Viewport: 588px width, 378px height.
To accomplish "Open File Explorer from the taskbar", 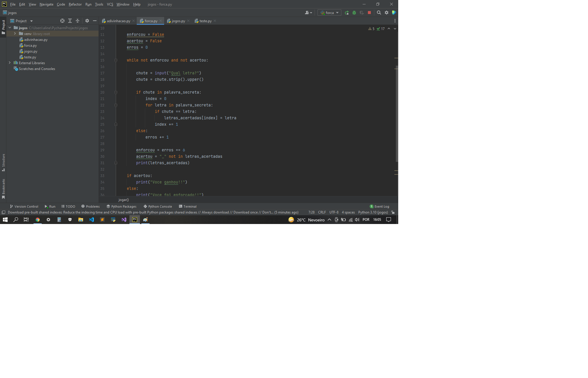I will click(81, 220).
